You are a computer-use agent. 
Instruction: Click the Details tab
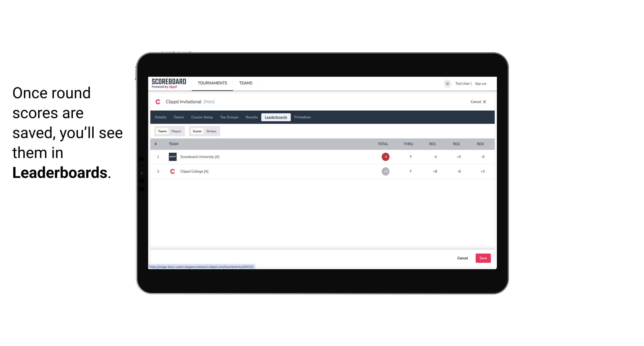(160, 117)
